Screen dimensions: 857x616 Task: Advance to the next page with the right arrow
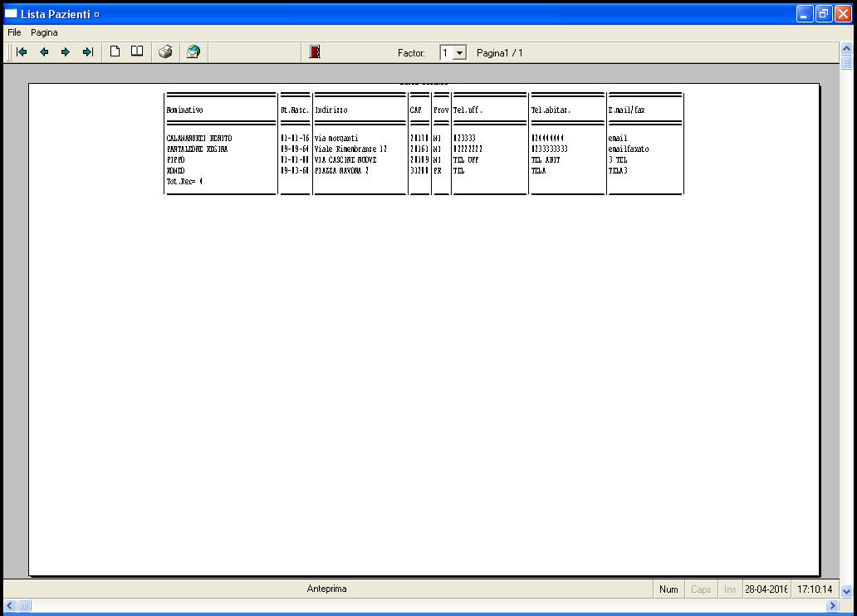click(66, 52)
